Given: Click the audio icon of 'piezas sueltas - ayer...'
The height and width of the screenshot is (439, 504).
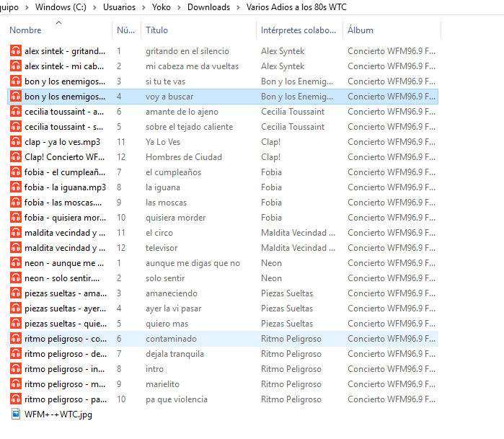Looking at the screenshot, I should 16,309.
